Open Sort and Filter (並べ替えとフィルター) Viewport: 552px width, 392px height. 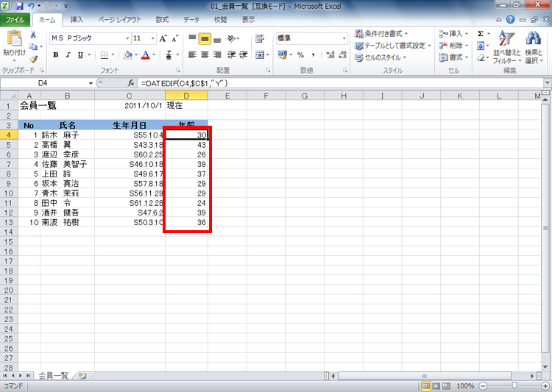coord(507,47)
